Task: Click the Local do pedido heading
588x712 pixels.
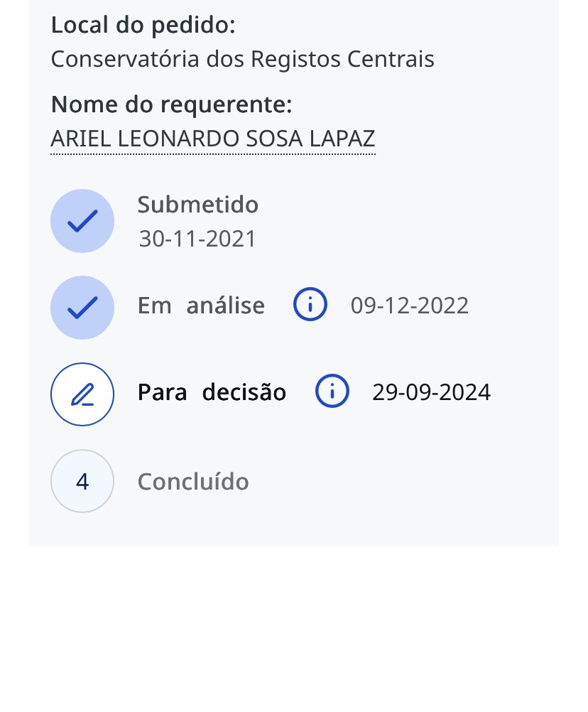Action: click(x=143, y=26)
